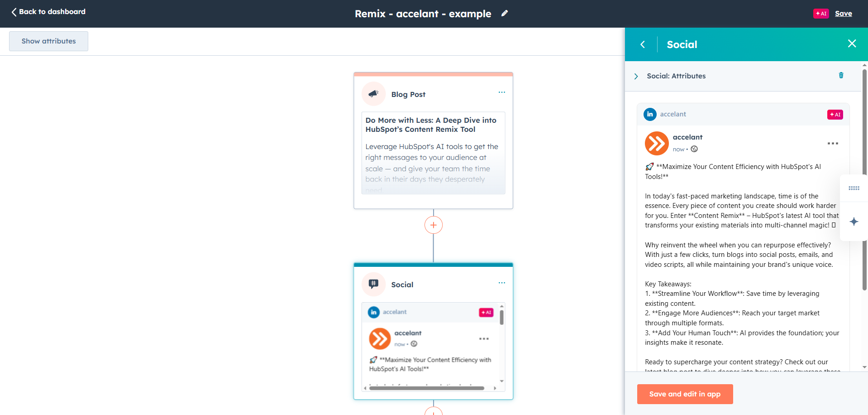Image resolution: width=868 pixels, height=415 pixels.
Task: Click accelant avatar in side panel post
Action: [x=657, y=143]
